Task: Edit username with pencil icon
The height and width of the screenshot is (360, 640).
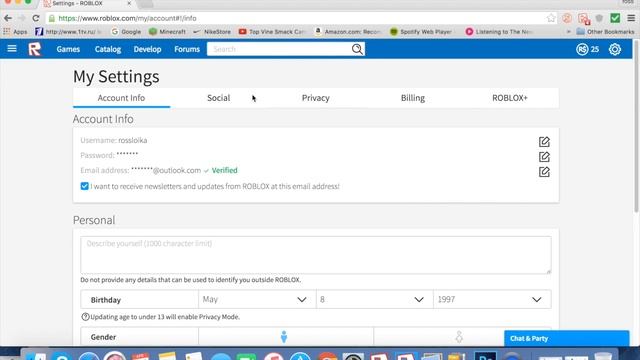Action: pos(544,142)
